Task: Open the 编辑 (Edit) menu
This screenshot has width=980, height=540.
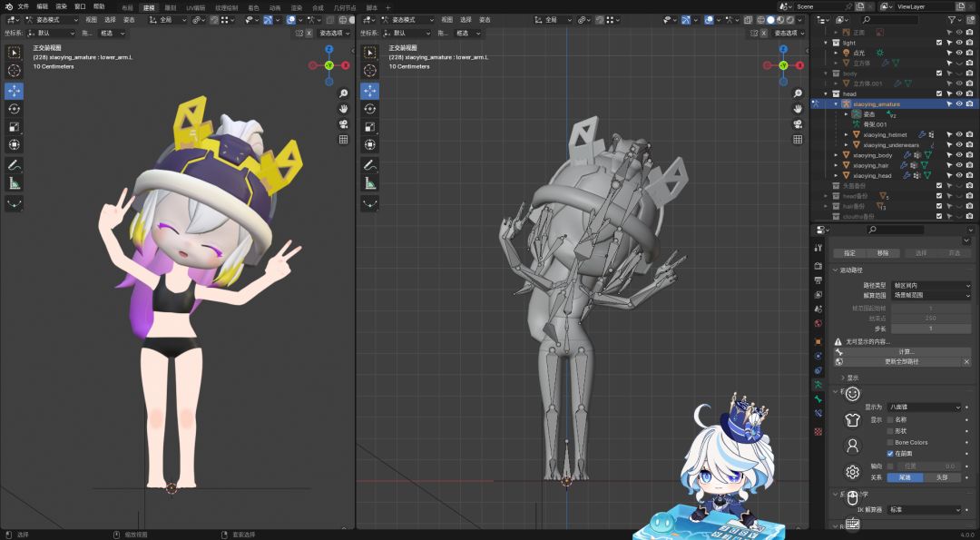Action: point(42,6)
